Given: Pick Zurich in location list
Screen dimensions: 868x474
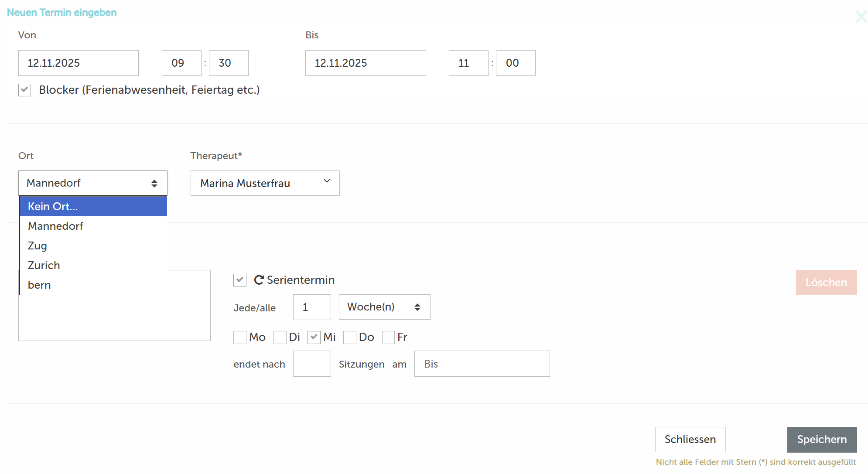Looking at the screenshot, I should pos(44,266).
